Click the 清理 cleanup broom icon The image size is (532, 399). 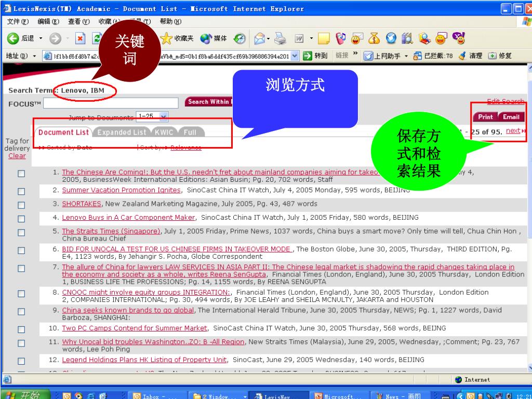(x=470, y=56)
